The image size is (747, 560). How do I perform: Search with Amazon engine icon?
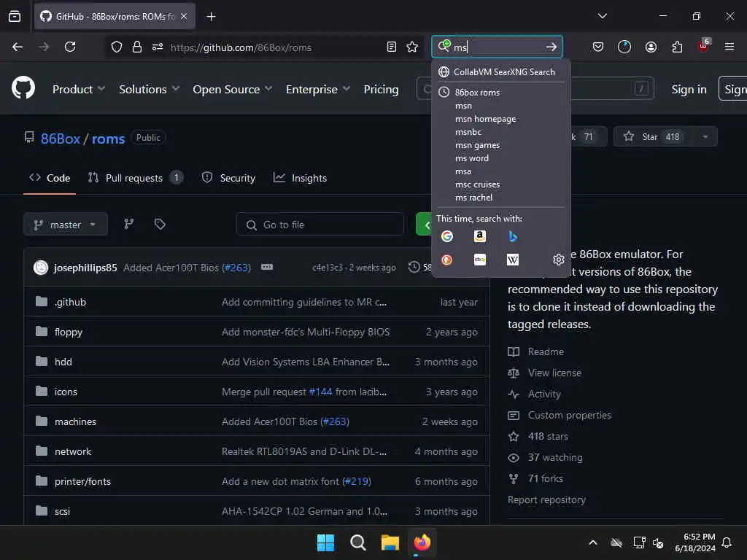480,236
